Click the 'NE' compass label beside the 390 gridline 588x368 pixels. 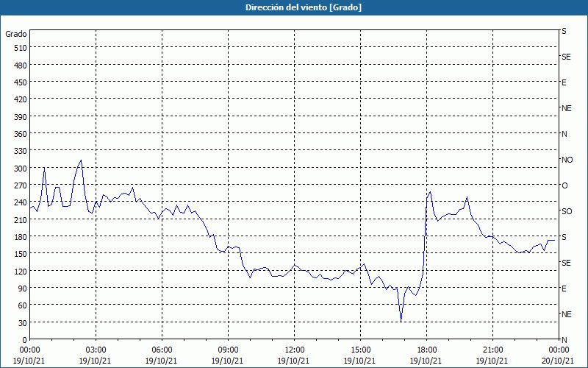point(566,108)
